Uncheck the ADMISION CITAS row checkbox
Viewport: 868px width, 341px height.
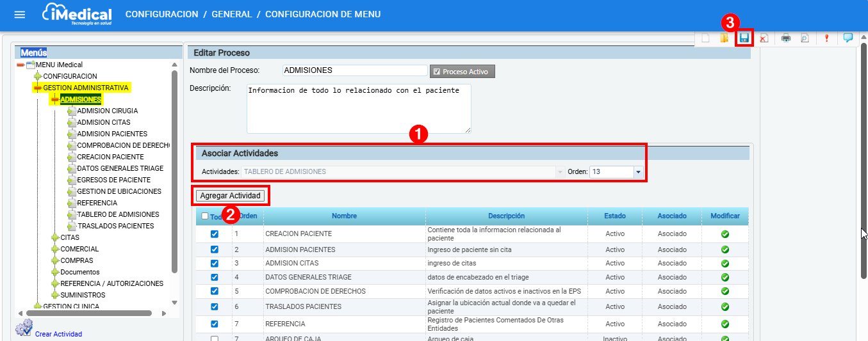tap(214, 263)
